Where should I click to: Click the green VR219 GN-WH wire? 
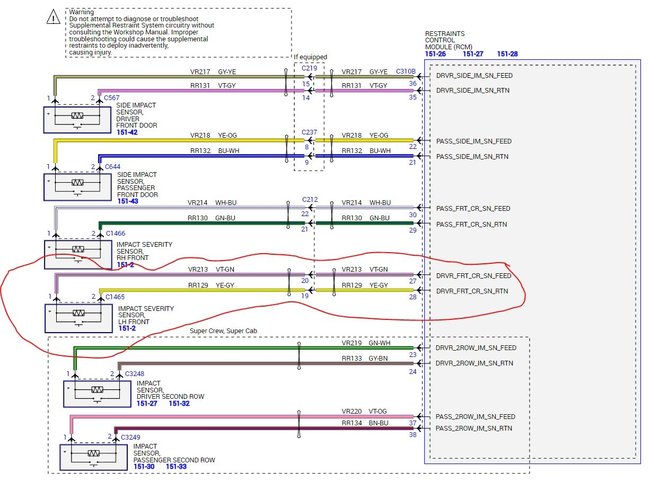coord(245,348)
